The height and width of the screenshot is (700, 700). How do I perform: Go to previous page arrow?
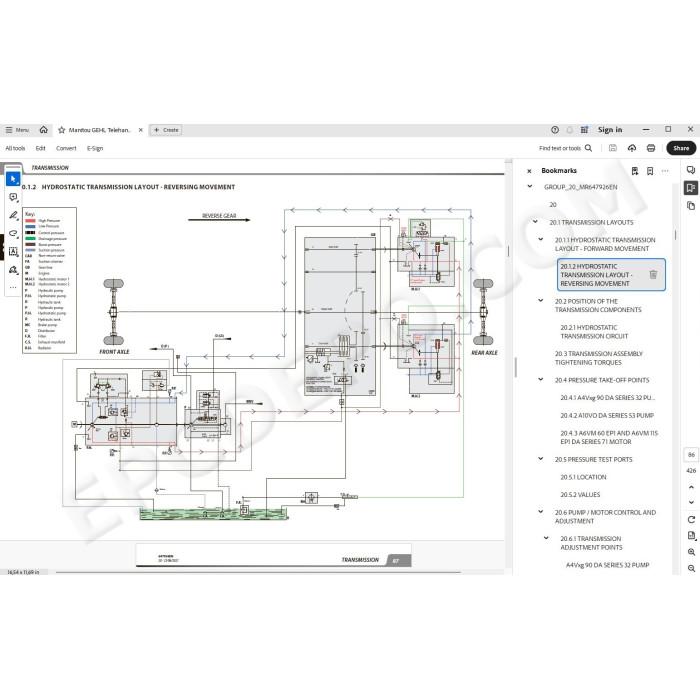(x=691, y=487)
